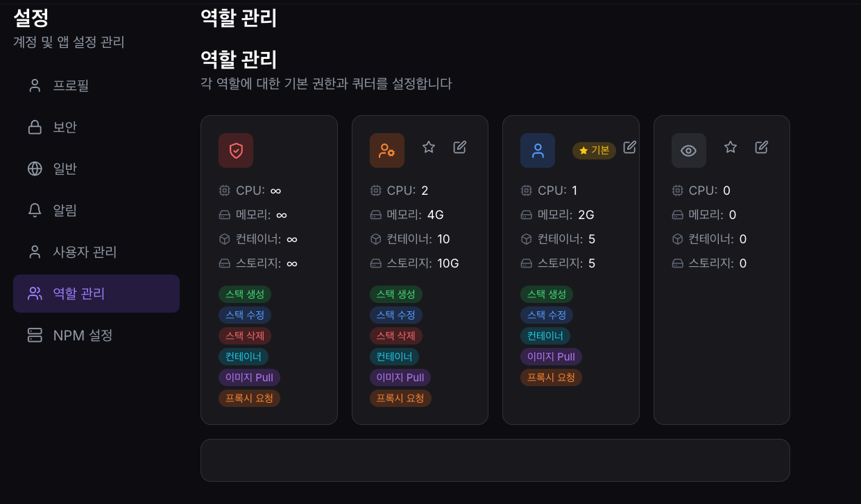Click the lock icon beside 보안
The height and width of the screenshot is (504, 861).
(35, 127)
